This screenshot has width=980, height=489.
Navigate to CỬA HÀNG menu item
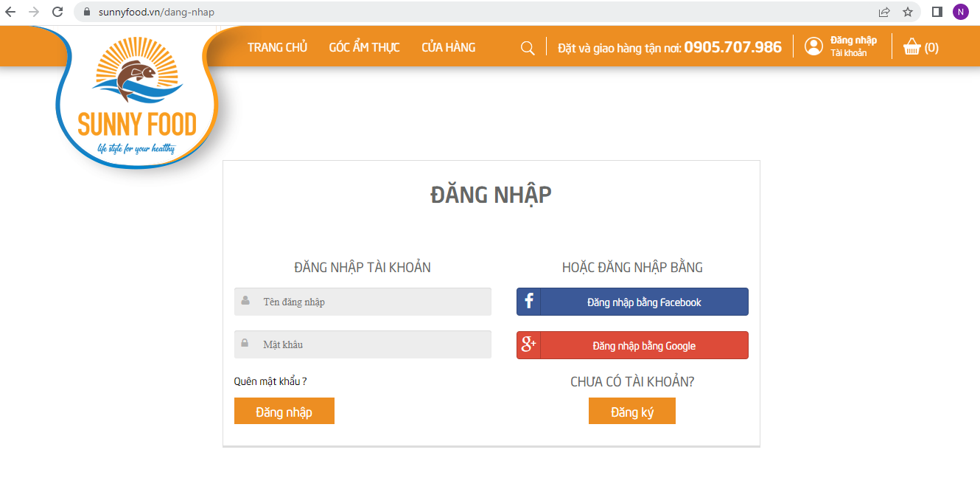pyautogui.click(x=448, y=47)
